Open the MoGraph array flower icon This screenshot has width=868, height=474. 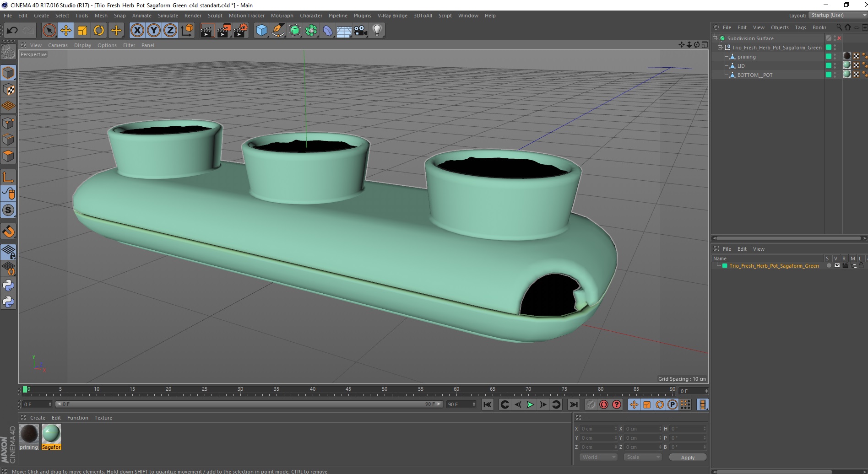[x=312, y=31]
